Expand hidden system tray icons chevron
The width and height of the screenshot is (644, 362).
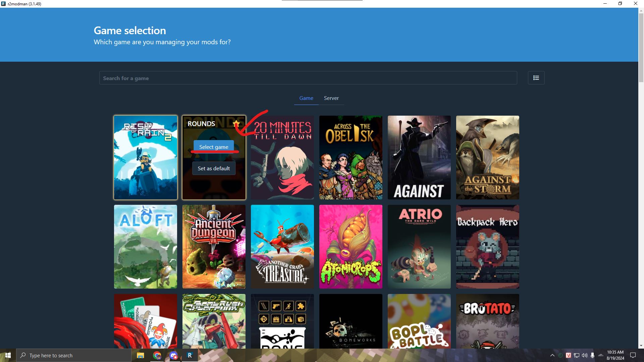[552, 355]
